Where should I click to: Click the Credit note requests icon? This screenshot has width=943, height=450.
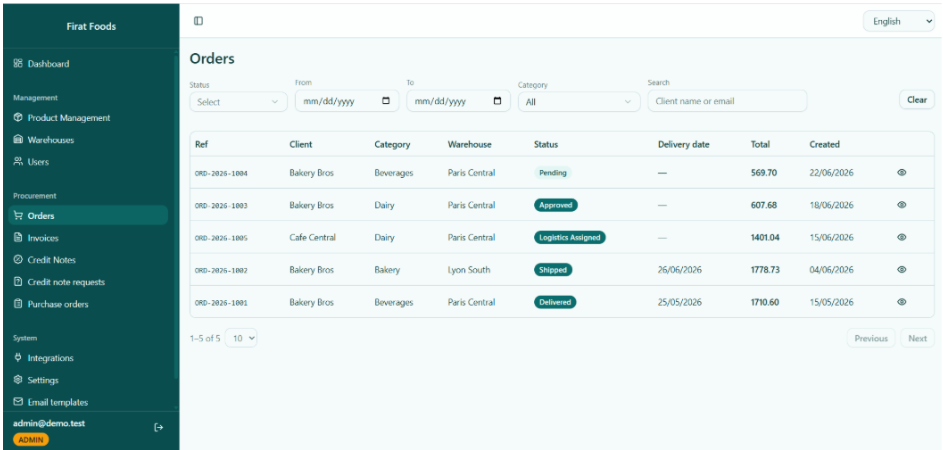click(18, 282)
